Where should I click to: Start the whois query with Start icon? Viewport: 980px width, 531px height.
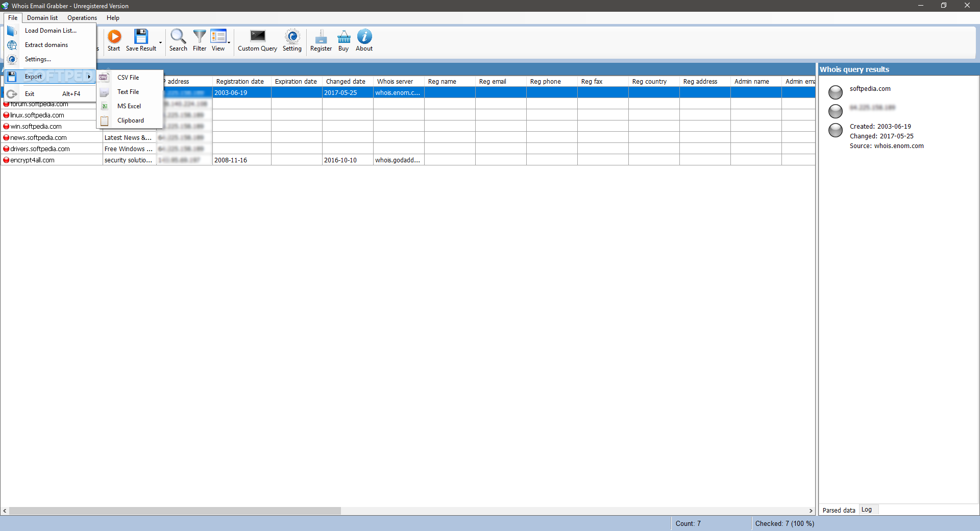pos(114,36)
